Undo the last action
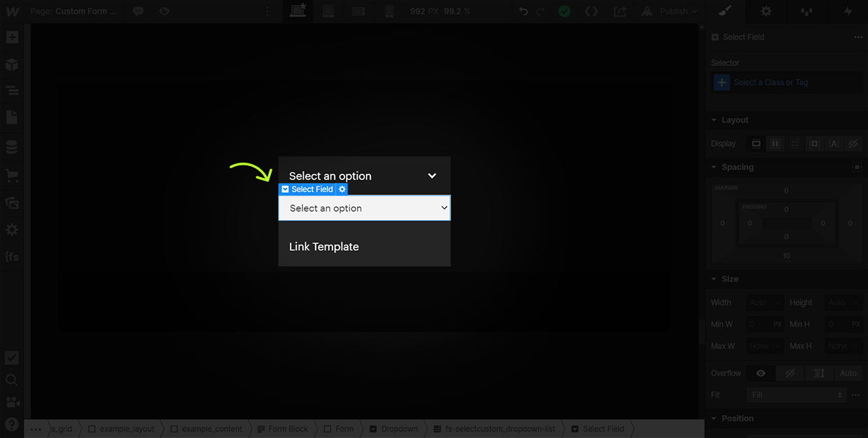 click(524, 11)
